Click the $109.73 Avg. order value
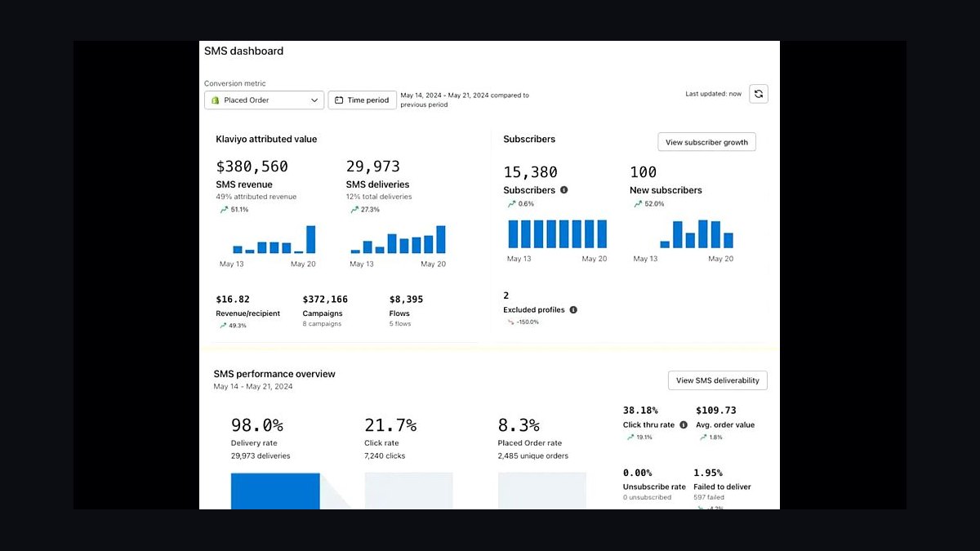980x551 pixels. pos(715,411)
